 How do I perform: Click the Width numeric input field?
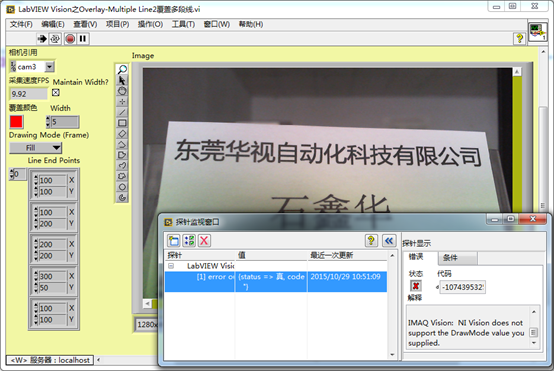(x=65, y=122)
